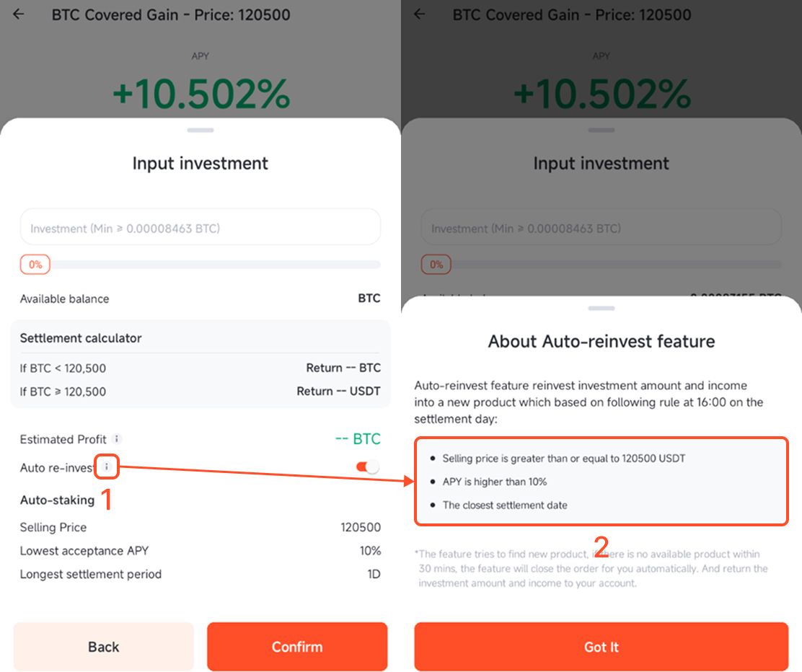The width and height of the screenshot is (802, 672).
Task: Click the investment percentage slider track
Action: click(216, 265)
